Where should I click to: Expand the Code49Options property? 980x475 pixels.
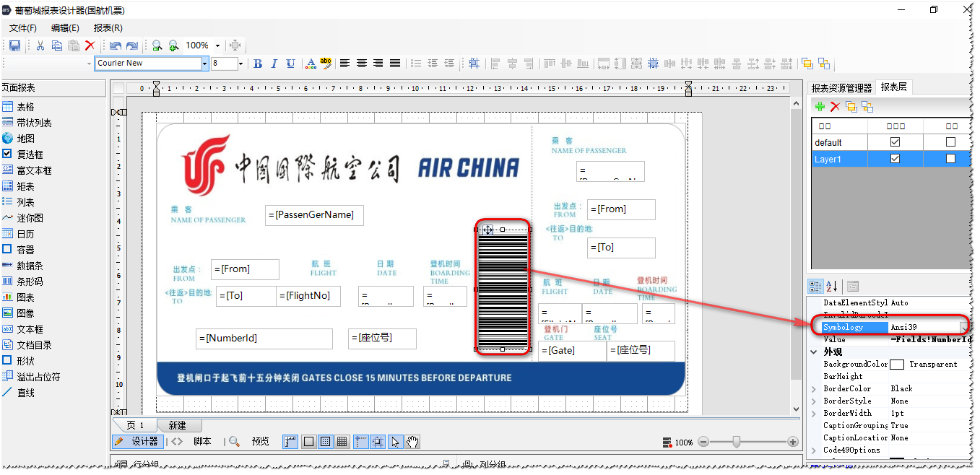click(815, 450)
